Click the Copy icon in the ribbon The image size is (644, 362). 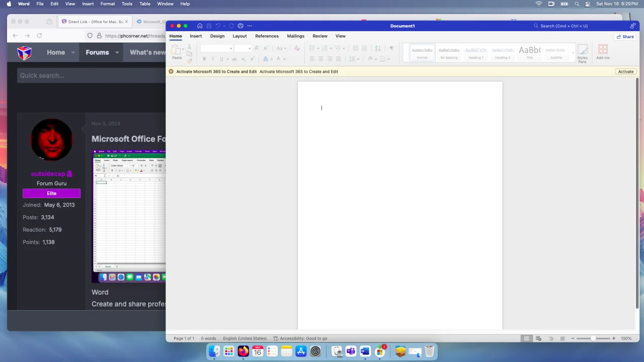(189, 54)
